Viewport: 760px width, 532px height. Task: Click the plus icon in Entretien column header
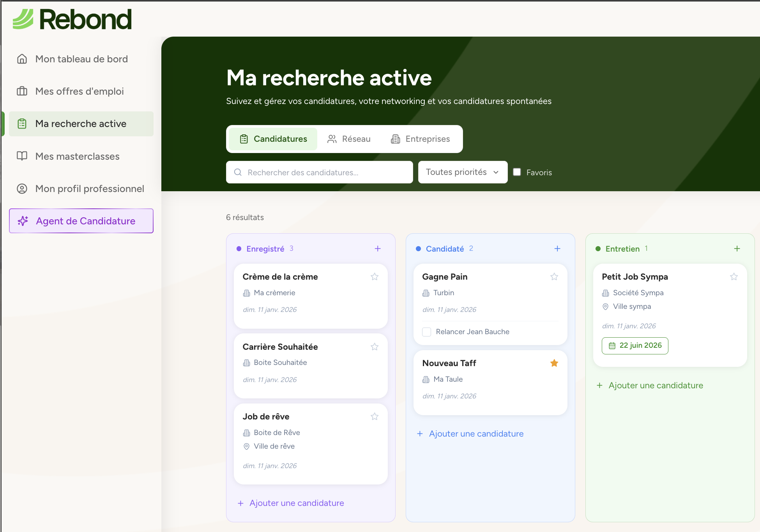pyautogui.click(x=737, y=248)
